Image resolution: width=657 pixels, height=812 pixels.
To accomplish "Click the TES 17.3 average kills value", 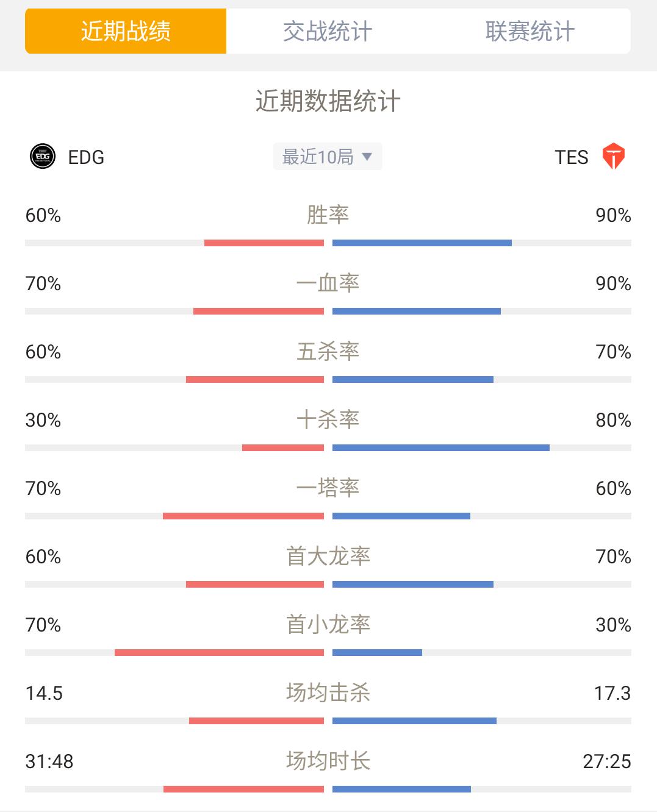I will point(612,693).
